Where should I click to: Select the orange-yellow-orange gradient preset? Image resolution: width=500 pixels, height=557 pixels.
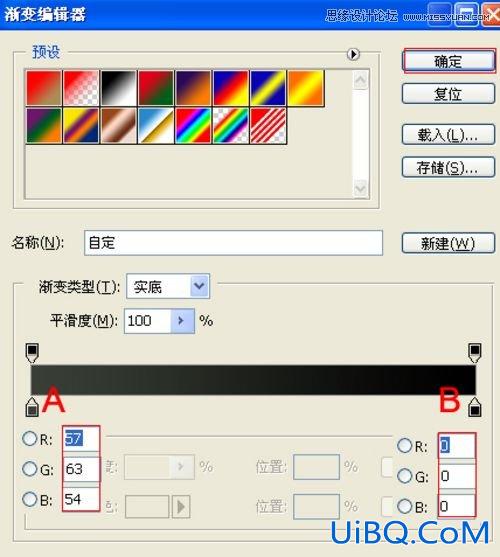305,88
